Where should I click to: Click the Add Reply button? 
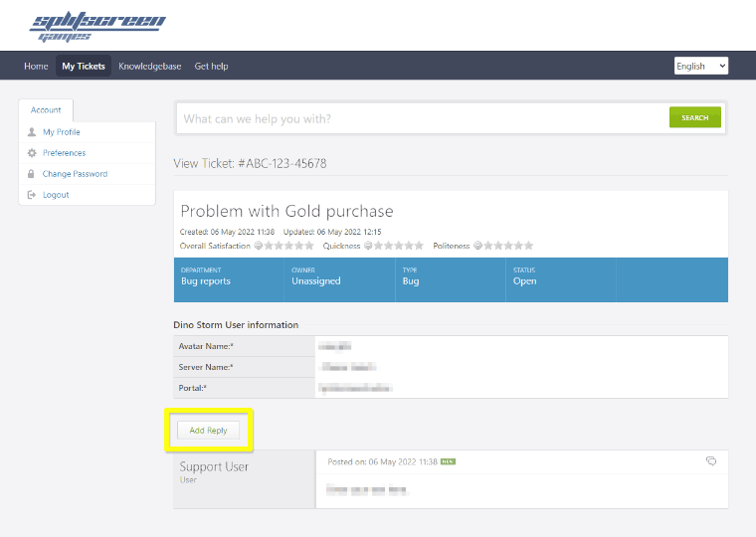(208, 430)
